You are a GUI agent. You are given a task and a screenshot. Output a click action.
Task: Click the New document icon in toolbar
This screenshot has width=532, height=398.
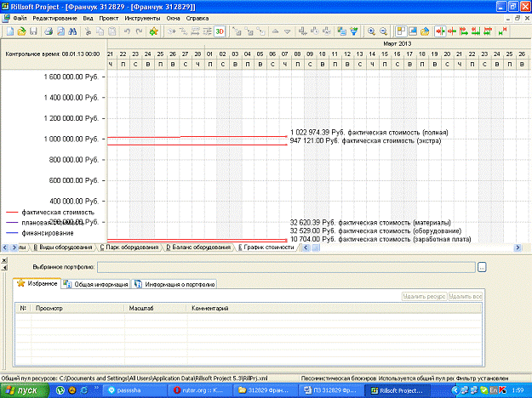point(9,31)
